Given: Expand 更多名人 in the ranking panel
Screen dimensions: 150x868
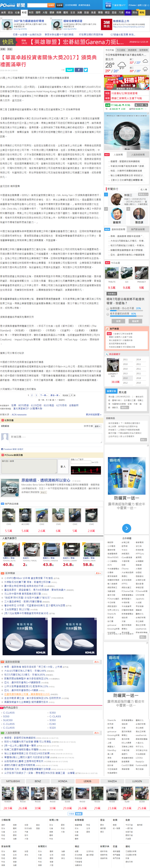Looking at the screenshot, I should (143, 194).
